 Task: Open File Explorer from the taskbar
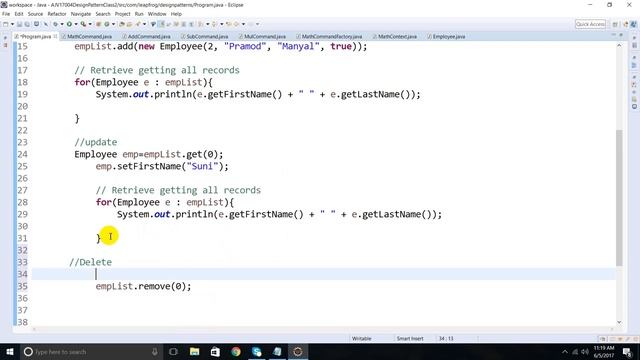195,351
